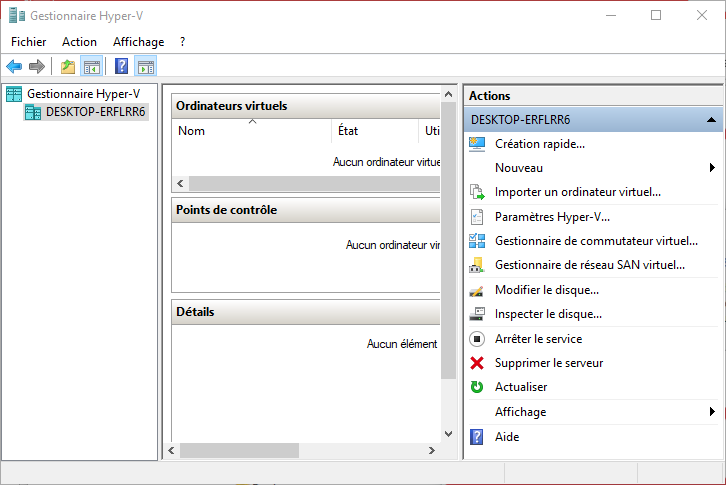Expand the Nouveau submenu arrow
726x485 pixels.
(x=712, y=168)
